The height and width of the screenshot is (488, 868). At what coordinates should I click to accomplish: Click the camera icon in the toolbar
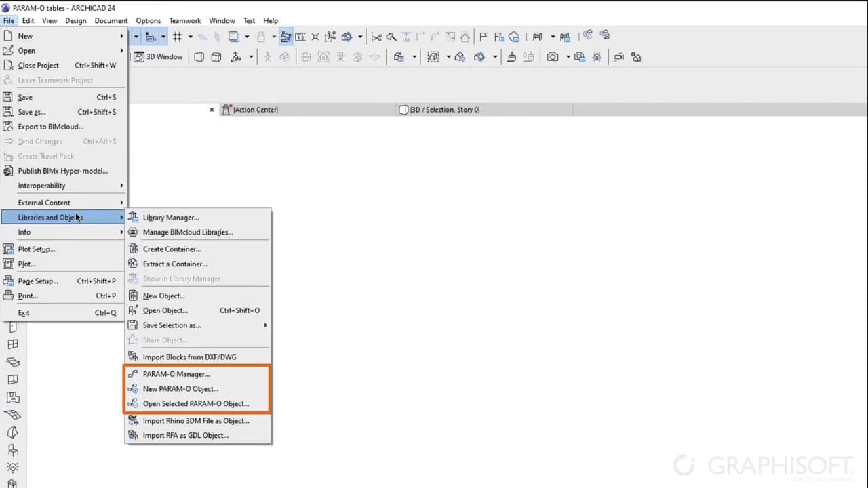tap(553, 57)
